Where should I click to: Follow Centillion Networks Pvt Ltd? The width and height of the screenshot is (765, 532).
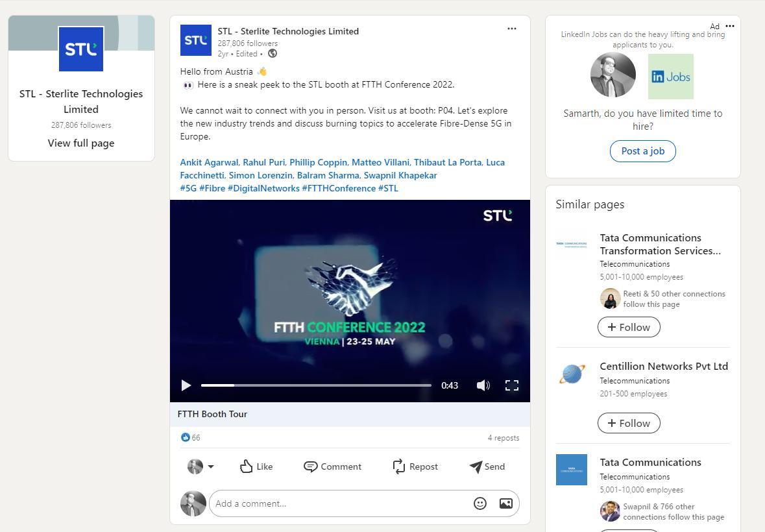coord(629,423)
